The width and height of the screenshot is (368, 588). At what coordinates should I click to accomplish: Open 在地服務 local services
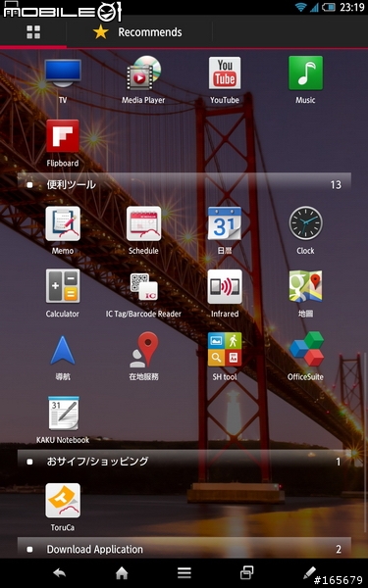144,350
